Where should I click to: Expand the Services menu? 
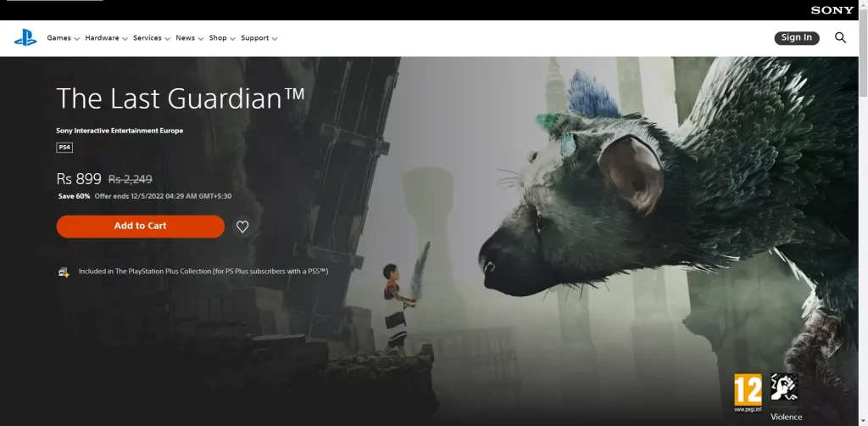tap(152, 38)
